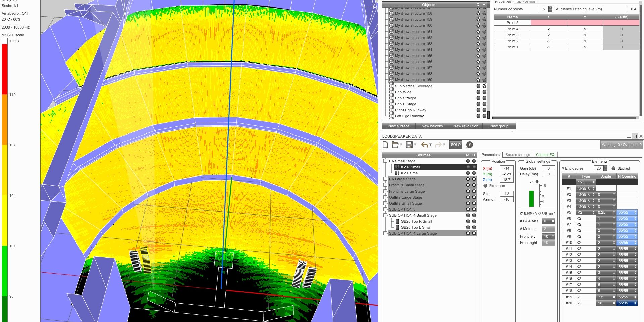Click the X (m) position field
The width and height of the screenshot is (644, 322).
tap(506, 168)
